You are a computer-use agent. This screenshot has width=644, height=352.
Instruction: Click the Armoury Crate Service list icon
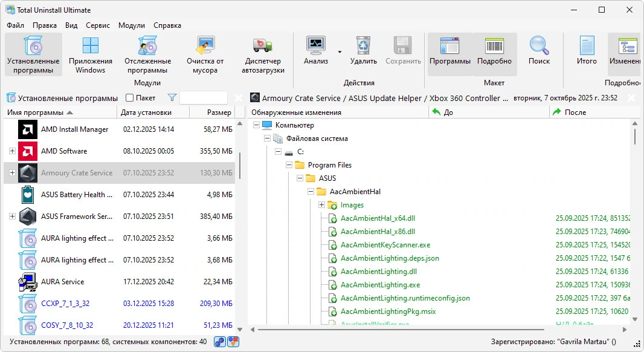(x=28, y=173)
